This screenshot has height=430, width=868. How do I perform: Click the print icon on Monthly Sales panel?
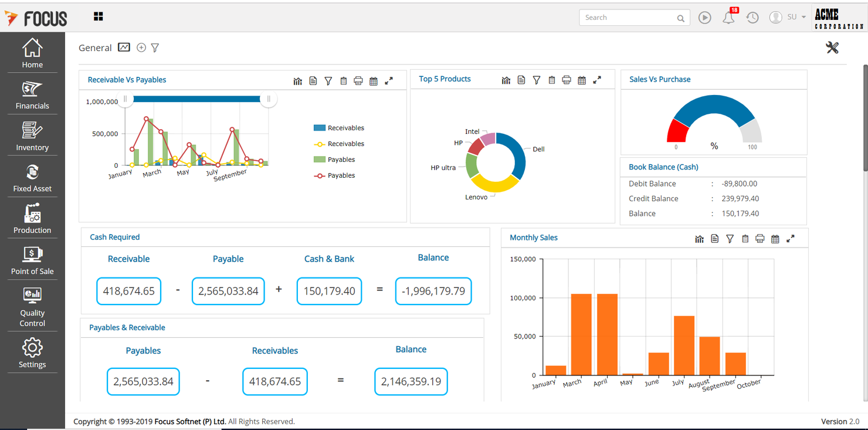pyautogui.click(x=760, y=239)
